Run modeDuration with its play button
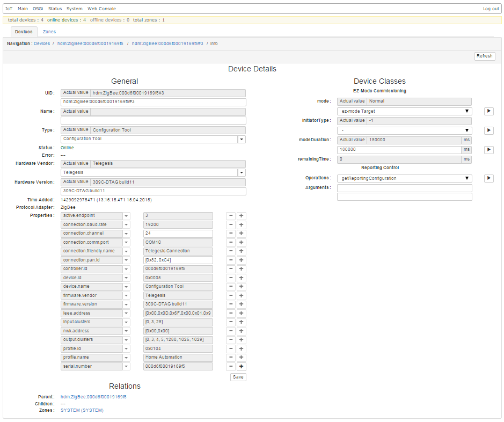Screen dimensions: 504x422 pyautogui.click(x=488, y=150)
